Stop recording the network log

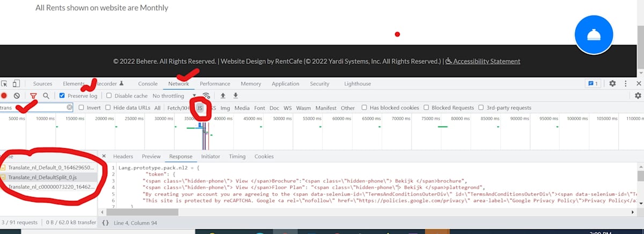click(4, 96)
